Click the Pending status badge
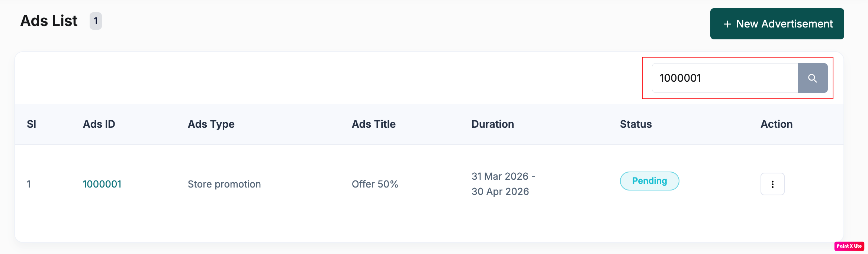The image size is (868, 254). pyautogui.click(x=649, y=181)
